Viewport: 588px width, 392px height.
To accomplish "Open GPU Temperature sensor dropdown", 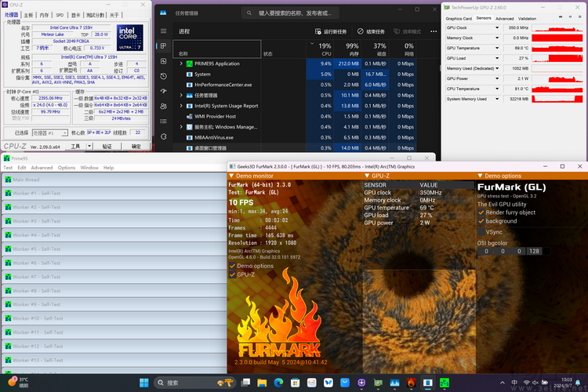I will 497,48.
